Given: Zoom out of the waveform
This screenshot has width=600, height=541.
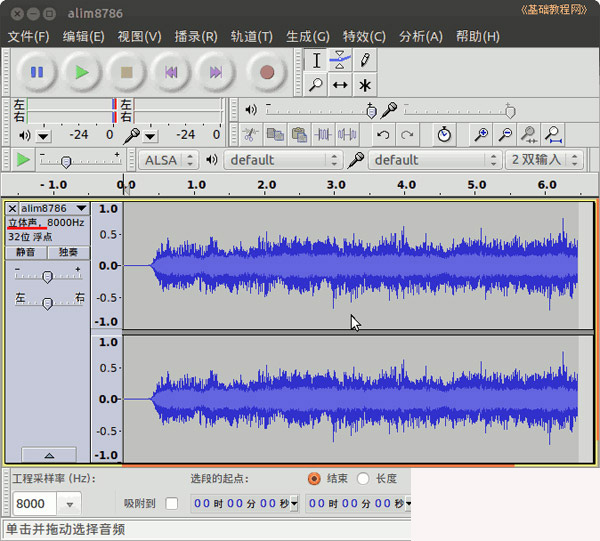Looking at the screenshot, I should [x=505, y=134].
